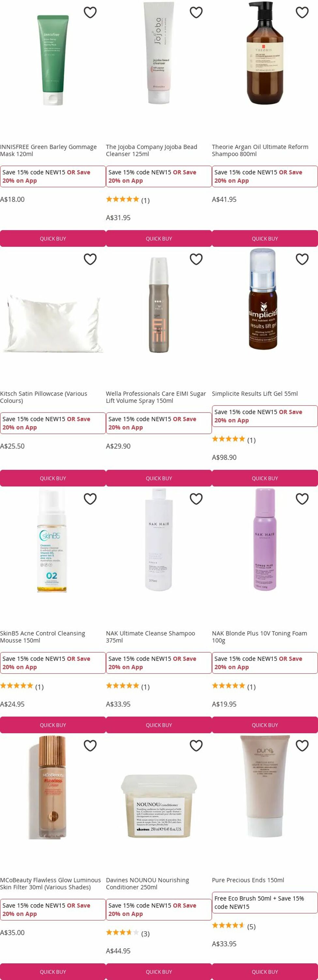Add INNISFREE Green Barley mask to wishlist
This screenshot has width=318, height=980.
click(90, 12)
